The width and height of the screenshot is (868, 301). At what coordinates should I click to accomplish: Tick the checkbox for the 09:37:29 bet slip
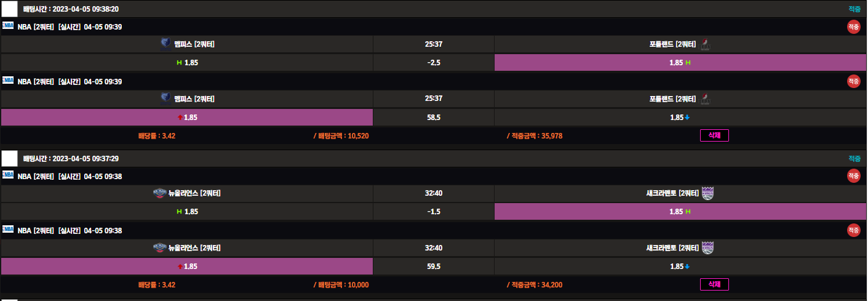(x=10, y=159)
